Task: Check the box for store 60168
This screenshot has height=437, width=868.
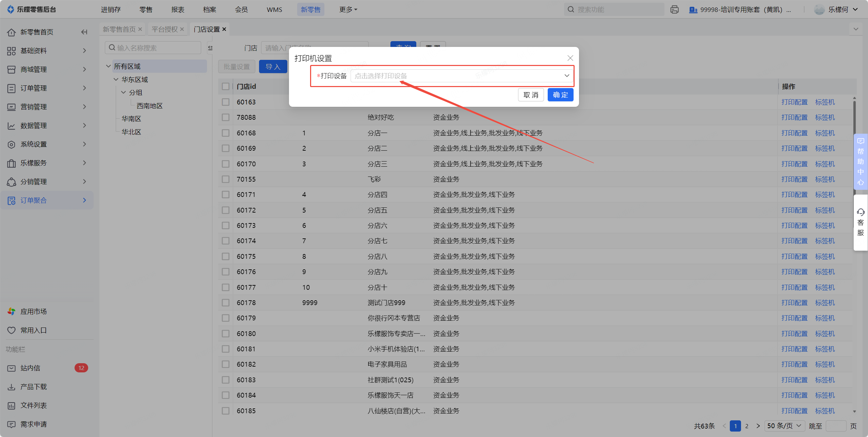Action: tap(225, 133)
